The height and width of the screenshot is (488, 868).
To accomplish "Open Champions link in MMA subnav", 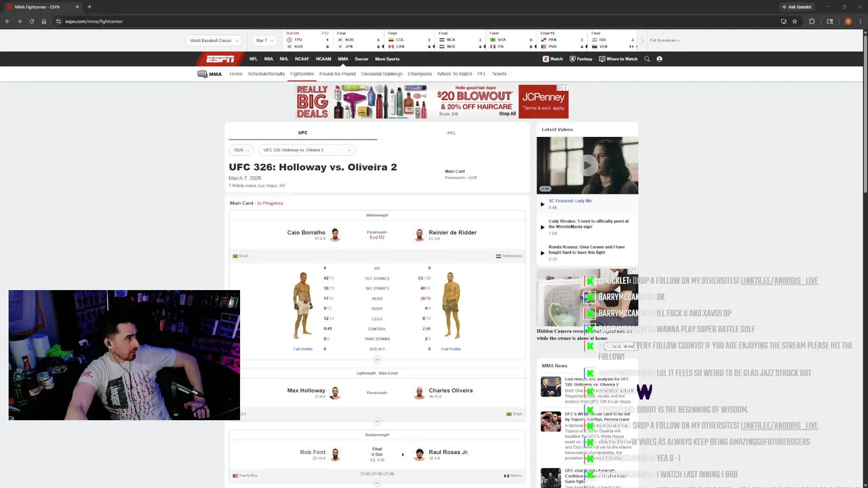I will [420, 74].
